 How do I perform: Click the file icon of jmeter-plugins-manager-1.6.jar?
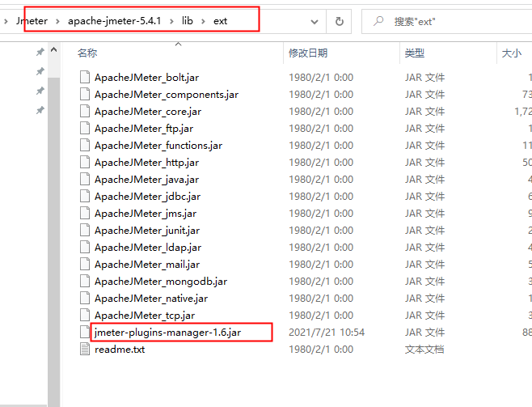tap(85, 332)
